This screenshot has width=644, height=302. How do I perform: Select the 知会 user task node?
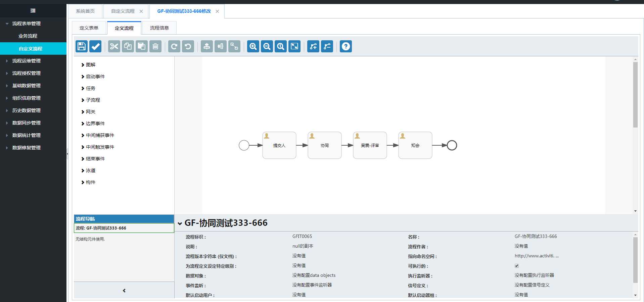pos(415,145)
